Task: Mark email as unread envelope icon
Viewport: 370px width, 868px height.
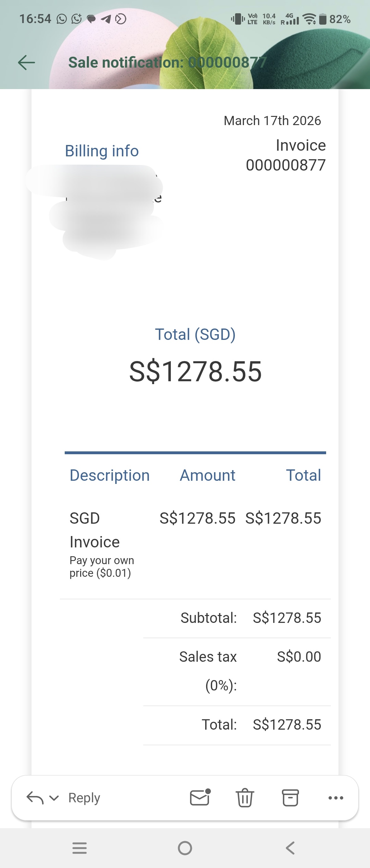Action: (200, 797)
